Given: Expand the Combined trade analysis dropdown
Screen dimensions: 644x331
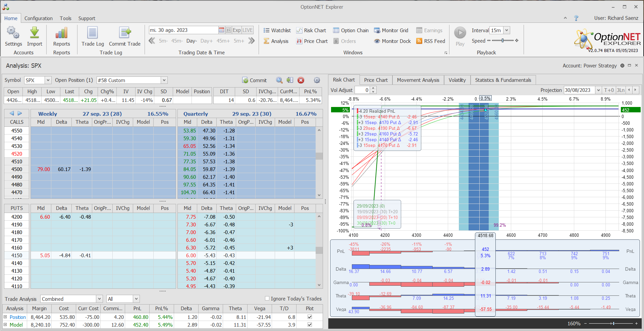Looking at the screenshot, I should tap(99, 299).
